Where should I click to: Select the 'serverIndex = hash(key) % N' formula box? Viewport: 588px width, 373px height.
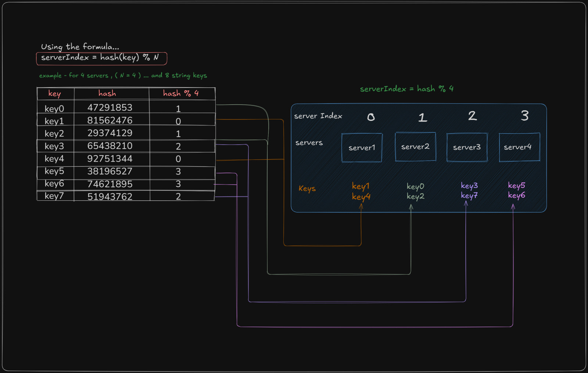(x=101, y=58)
